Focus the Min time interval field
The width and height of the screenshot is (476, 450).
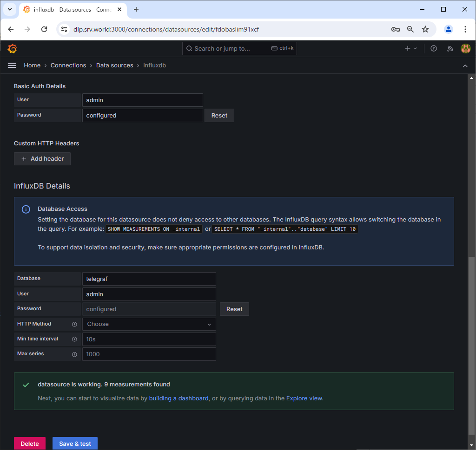click(149, 339)
